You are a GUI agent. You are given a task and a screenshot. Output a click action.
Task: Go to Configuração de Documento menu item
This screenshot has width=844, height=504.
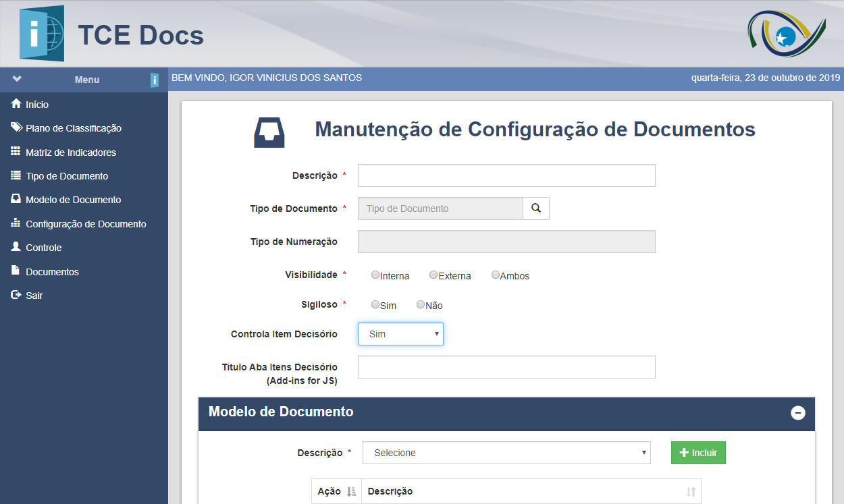pyautogui.click(x=85, y=224)
